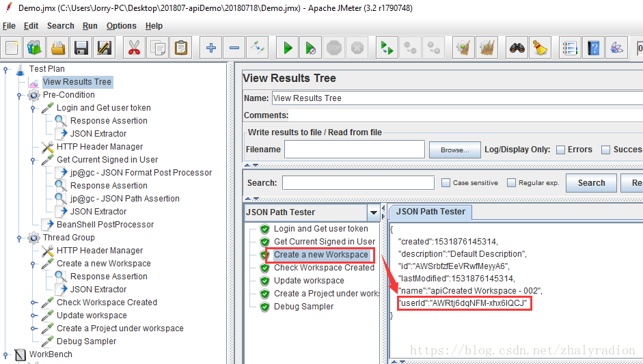This screenshot has height=364, width=643.
Task: Select Login and Get user token result
Action: (320, 229)
